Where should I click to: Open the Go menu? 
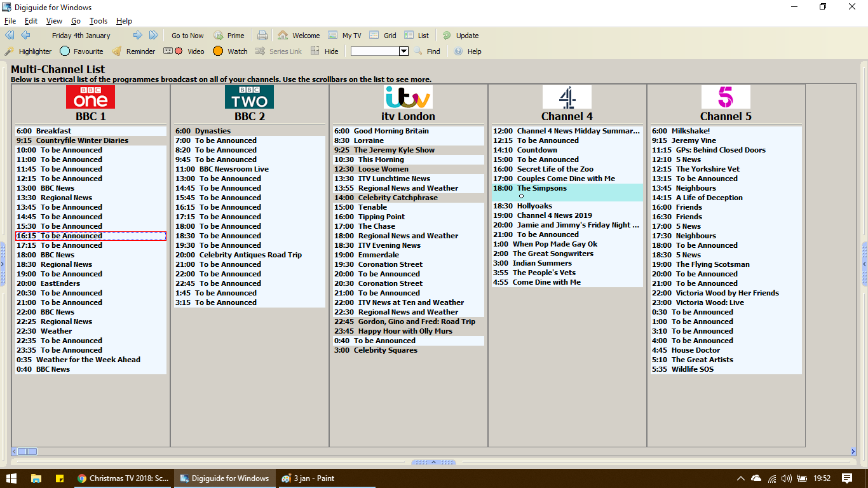click(76, 21)
